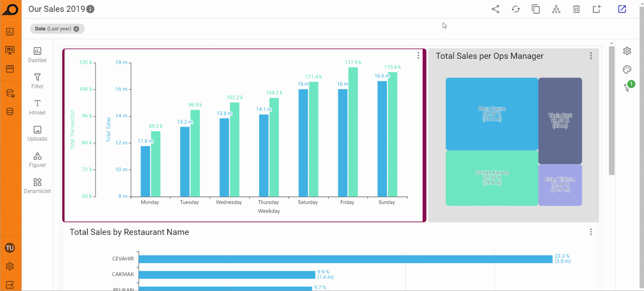Add a Filter from the side panel
The height and width of the screenshot is (291, 644).
37,81
